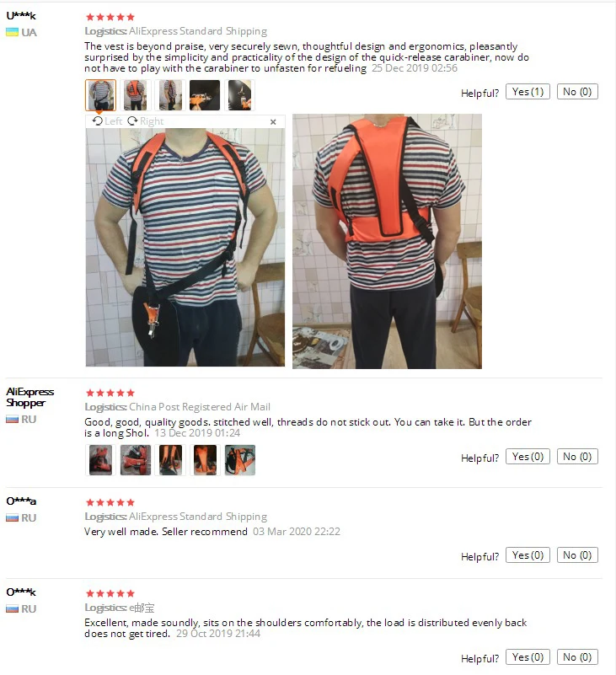This screenshot has width=616, height=675.
Task: Vote No on O***a's review
Action: pos(577,555)
